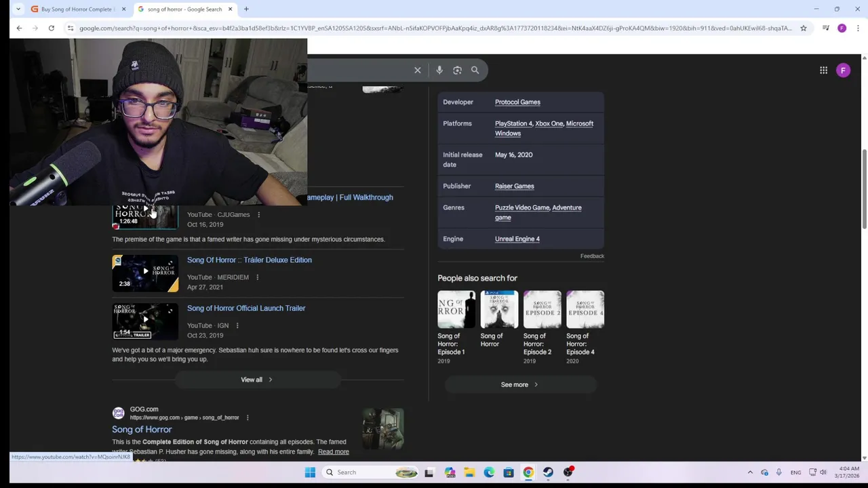This screenshot has width=868, height=488.
Task: Open Song of Horror: Episode 2 card
Action: point(542,327)
